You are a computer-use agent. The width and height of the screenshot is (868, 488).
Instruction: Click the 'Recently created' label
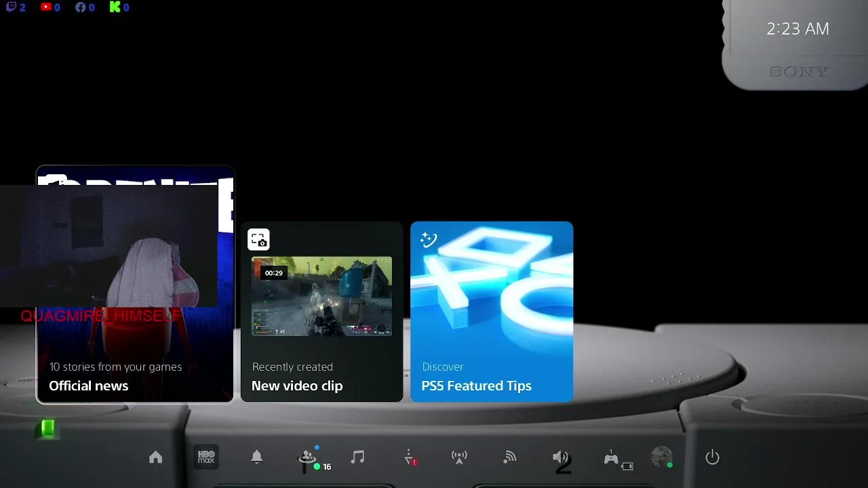[292, 367]
